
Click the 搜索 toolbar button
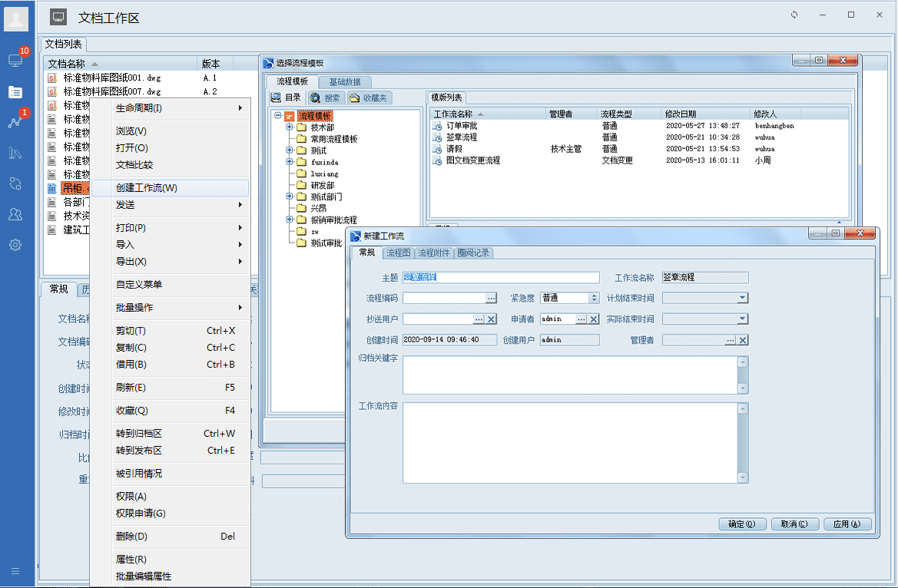pyautogui.click(x=325, y=98)
